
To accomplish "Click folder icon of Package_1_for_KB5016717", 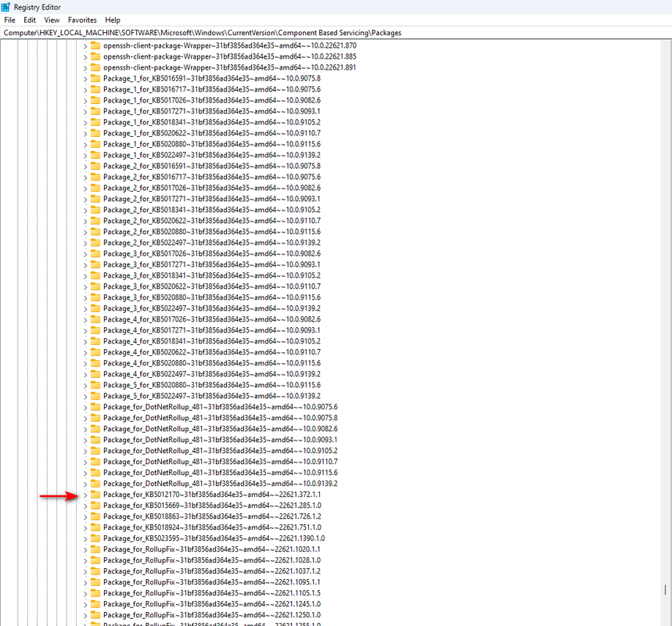I will coord(95,89).
